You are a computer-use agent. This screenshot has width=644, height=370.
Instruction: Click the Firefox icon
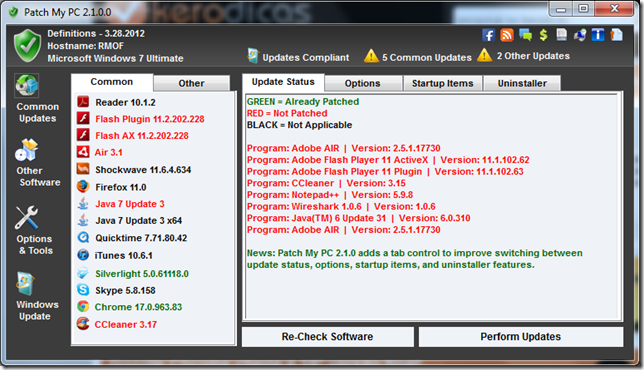(x=83, y=186)
